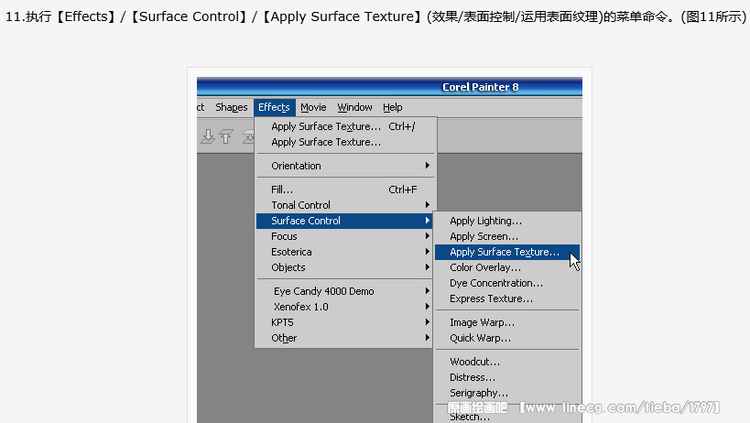Select Color Overlay option

[x=507, y=267]
